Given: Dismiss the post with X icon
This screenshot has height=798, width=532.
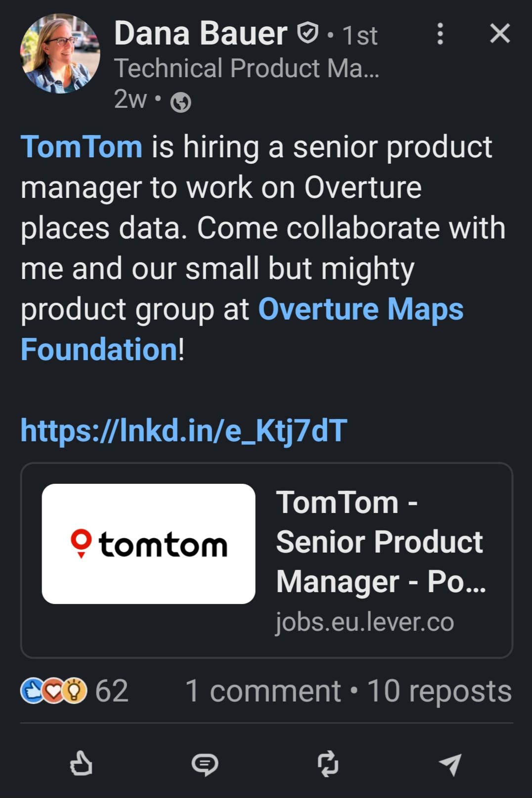Looking at the screenshot, I should click(x=499, y=34).
